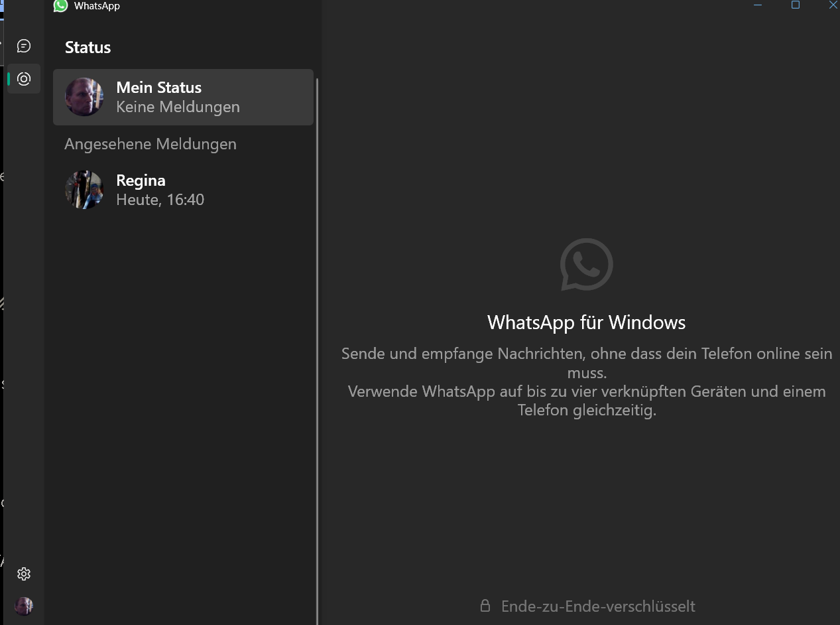Maximize the WhatsApp window

click(x=796, y=5)
